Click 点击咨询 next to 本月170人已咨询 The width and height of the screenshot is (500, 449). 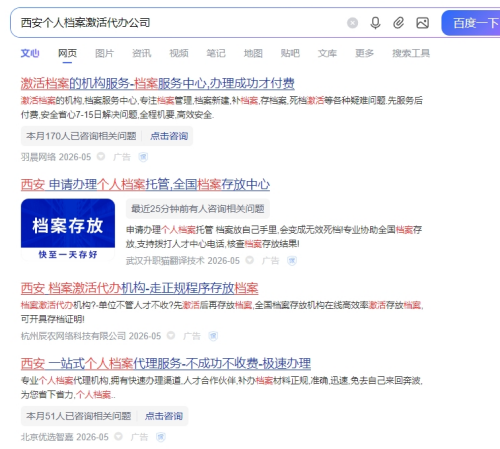pos(169,136)
